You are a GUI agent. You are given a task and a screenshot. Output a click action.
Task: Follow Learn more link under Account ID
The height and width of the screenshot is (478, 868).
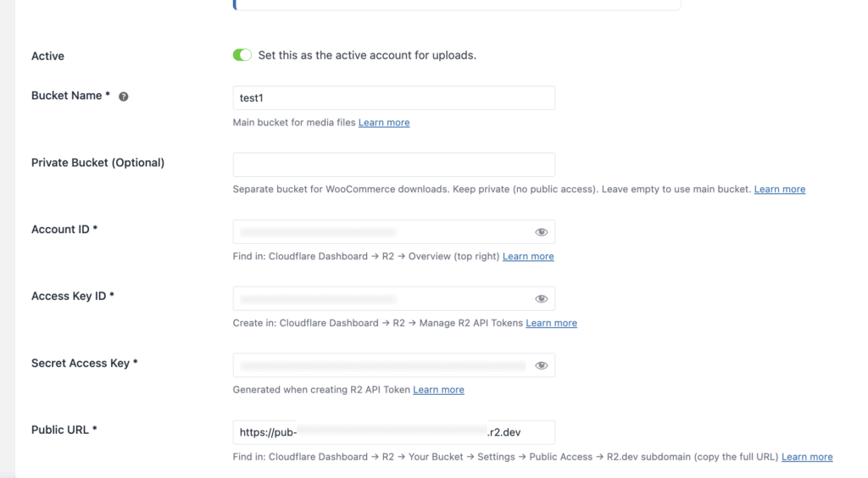click(x=528, y=257)
